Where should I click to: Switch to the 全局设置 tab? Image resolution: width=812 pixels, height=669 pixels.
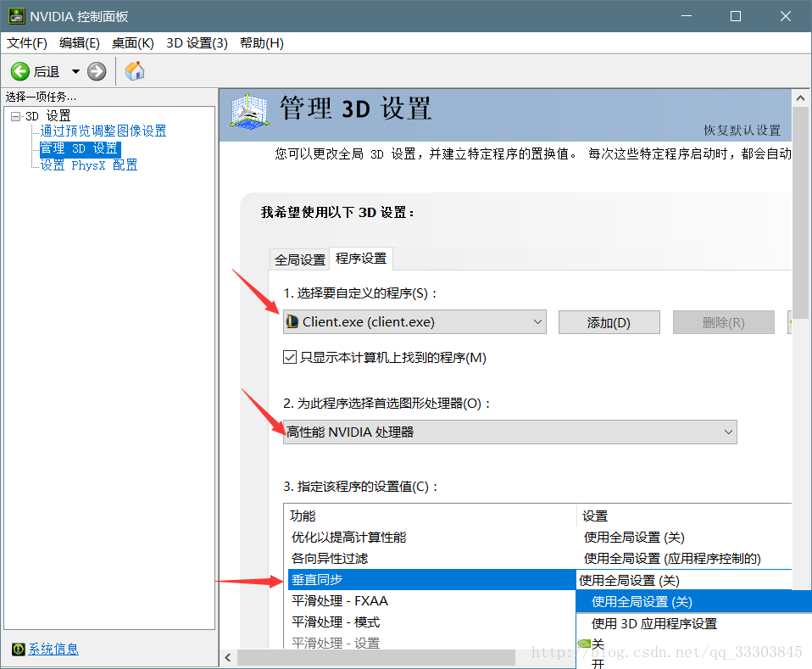[x=300, y=259]
